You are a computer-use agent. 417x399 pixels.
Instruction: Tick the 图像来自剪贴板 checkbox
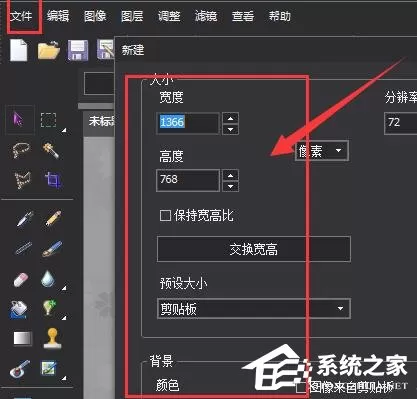coord(301,388)
